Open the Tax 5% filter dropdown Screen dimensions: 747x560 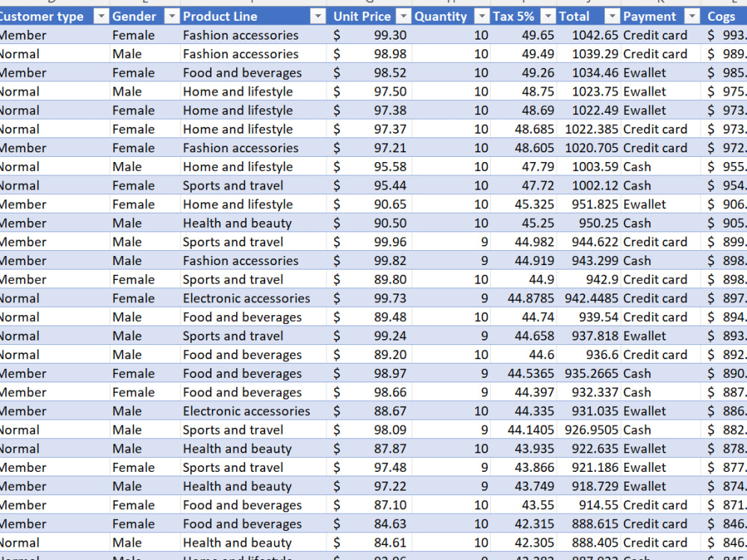point(548,16)
